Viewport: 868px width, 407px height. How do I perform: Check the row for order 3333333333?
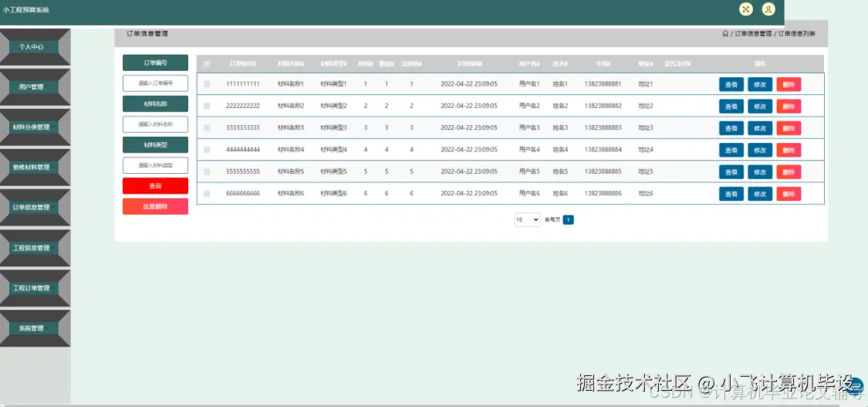(207, 128)
